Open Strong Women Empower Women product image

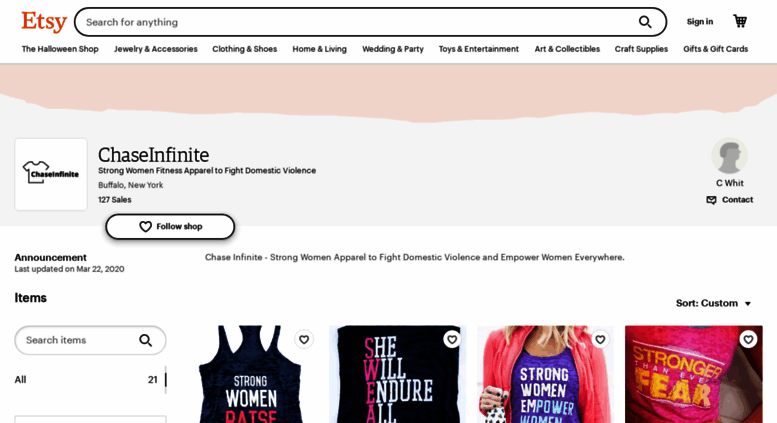[x=546, y=374]
